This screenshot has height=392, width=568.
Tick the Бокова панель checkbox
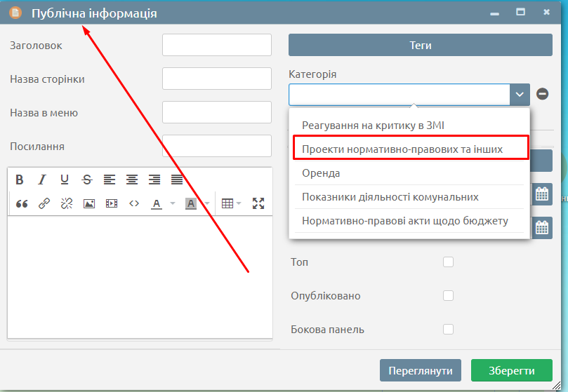pos(448,330)
